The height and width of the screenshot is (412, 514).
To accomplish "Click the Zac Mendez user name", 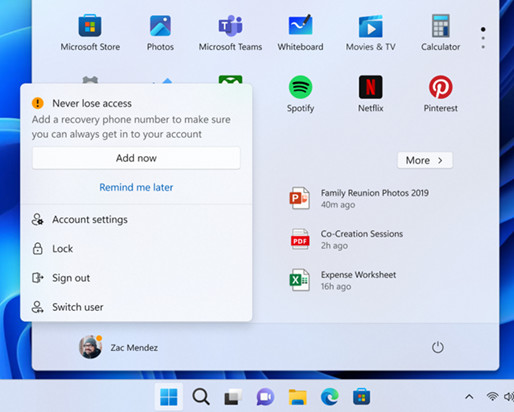I will [x=134, y=348].
